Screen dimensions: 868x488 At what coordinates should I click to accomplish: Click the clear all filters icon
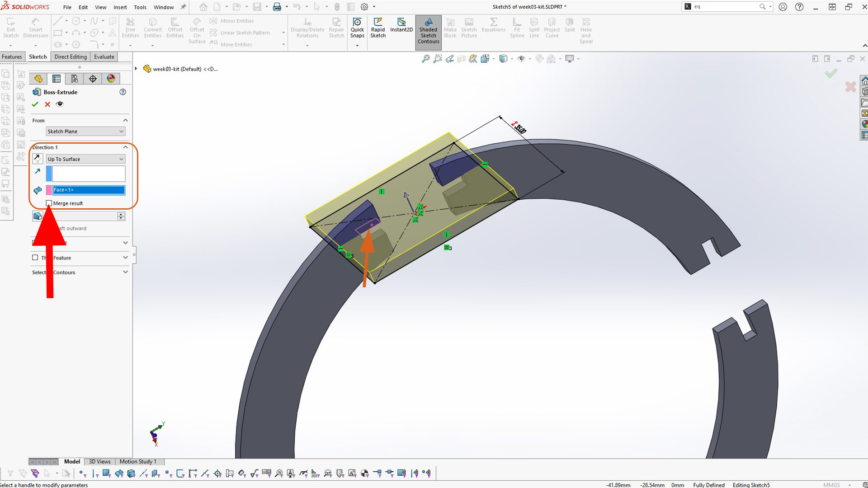pos(23,473)
